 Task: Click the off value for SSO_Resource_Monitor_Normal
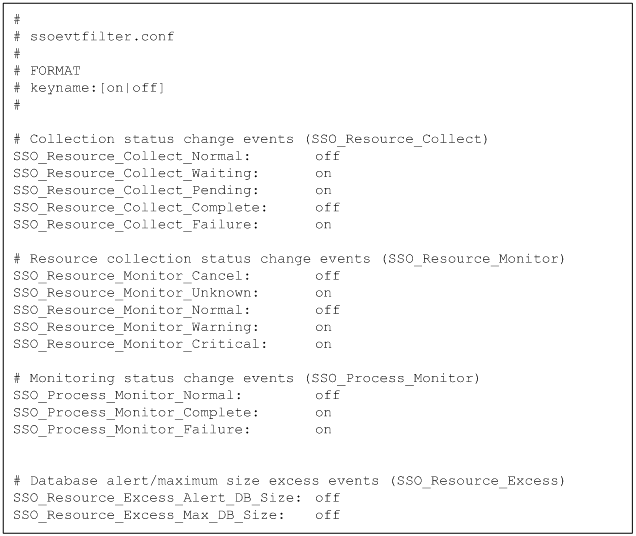pos(327,310)
